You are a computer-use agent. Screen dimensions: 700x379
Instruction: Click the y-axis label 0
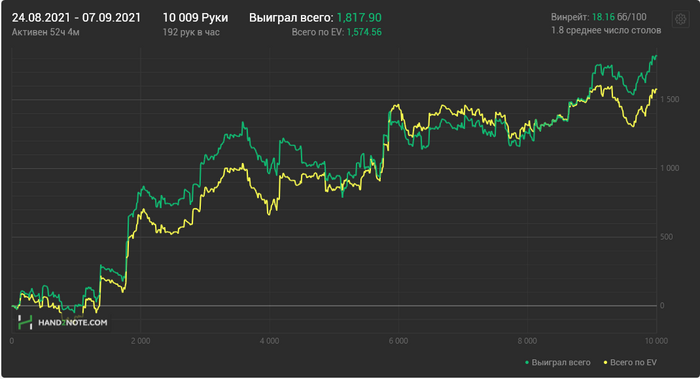662,306
